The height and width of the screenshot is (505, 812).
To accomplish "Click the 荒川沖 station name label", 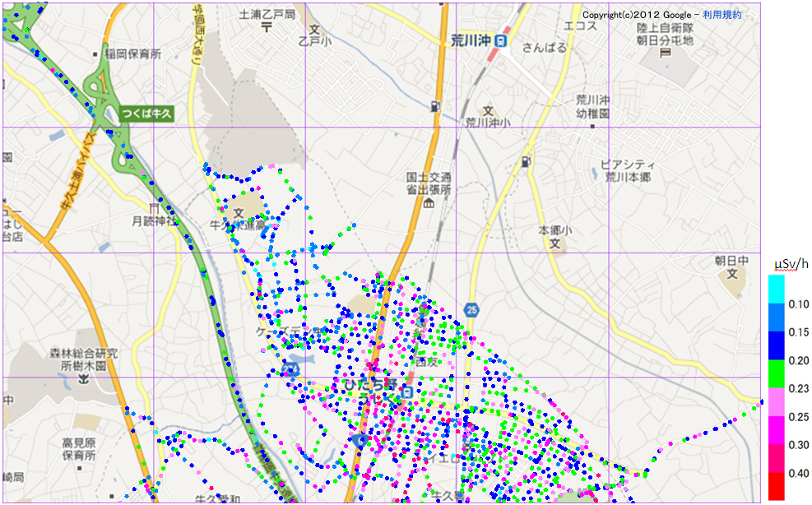I will pos(471,41).
